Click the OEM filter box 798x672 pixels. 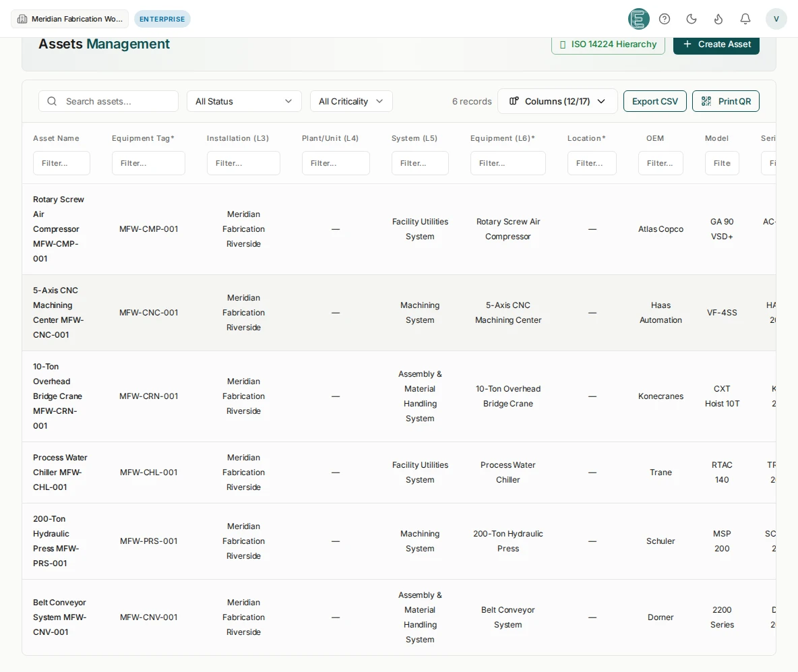tap(661, 163)
